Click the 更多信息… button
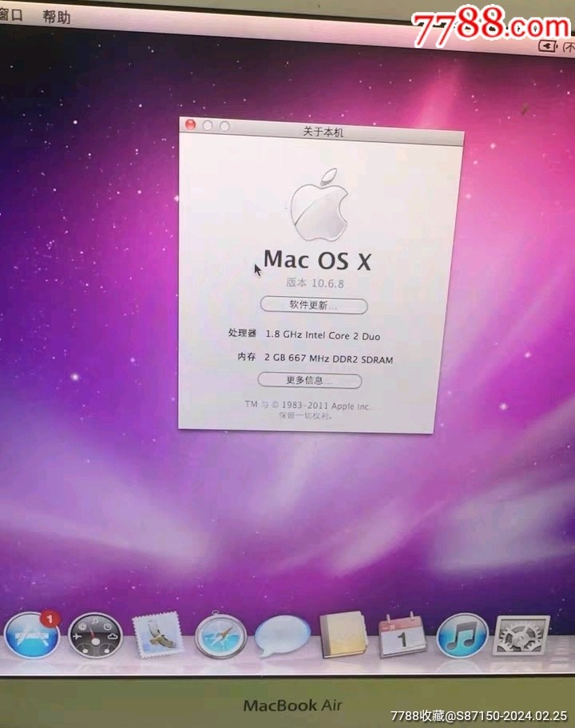The width and height of the screenshot is (575, 728). (310, 380)
